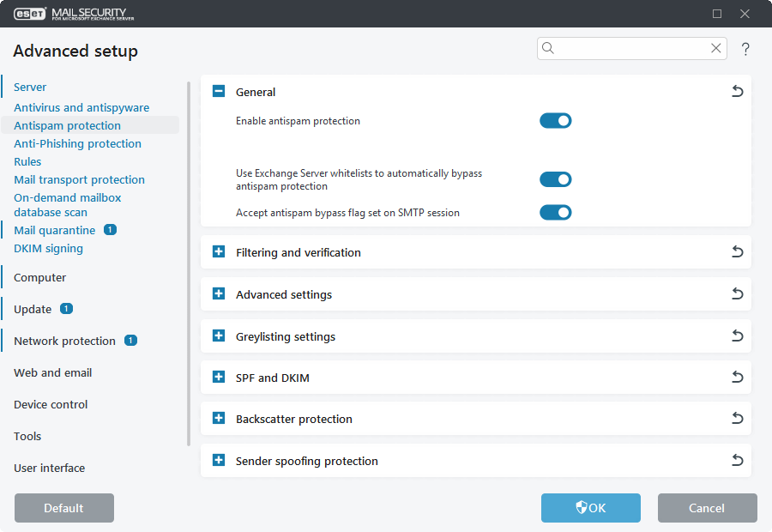This screenshot has height=532, width=772.
Task: Open the help question mark icon
Action: click(745, 49)
